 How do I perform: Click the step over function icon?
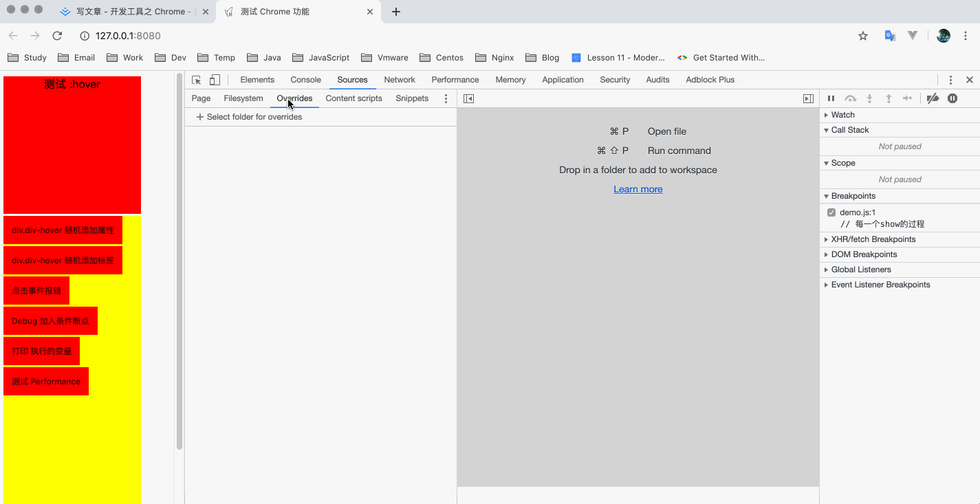pos(851,98)
